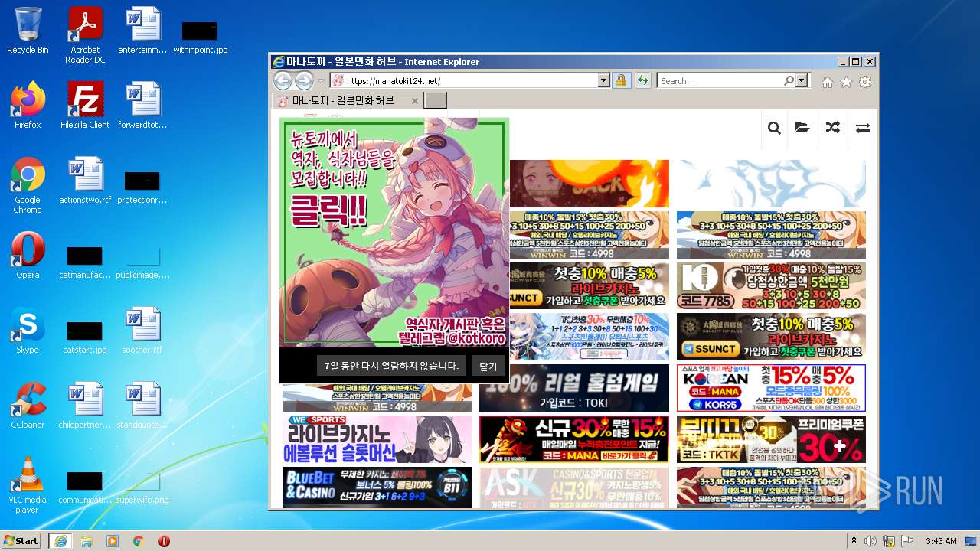Screen dimensions: 980x551
Task: Click the Acrobat Reader DC desktop icon
Action: 85,35
